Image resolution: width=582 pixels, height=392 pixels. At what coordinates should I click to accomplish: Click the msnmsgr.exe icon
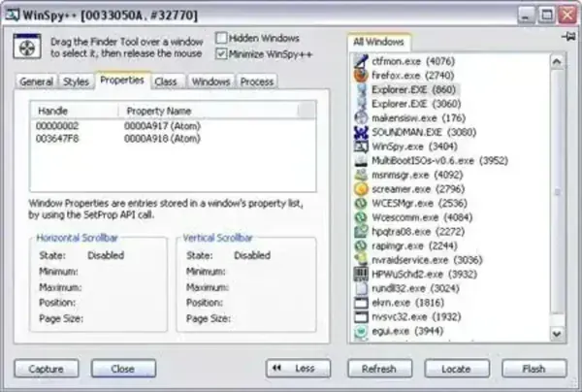361,175
